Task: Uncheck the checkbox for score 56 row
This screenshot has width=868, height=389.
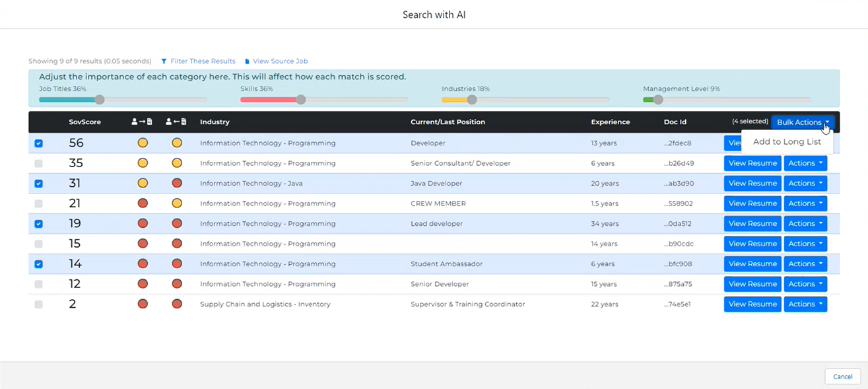Action: coord(38,143)
